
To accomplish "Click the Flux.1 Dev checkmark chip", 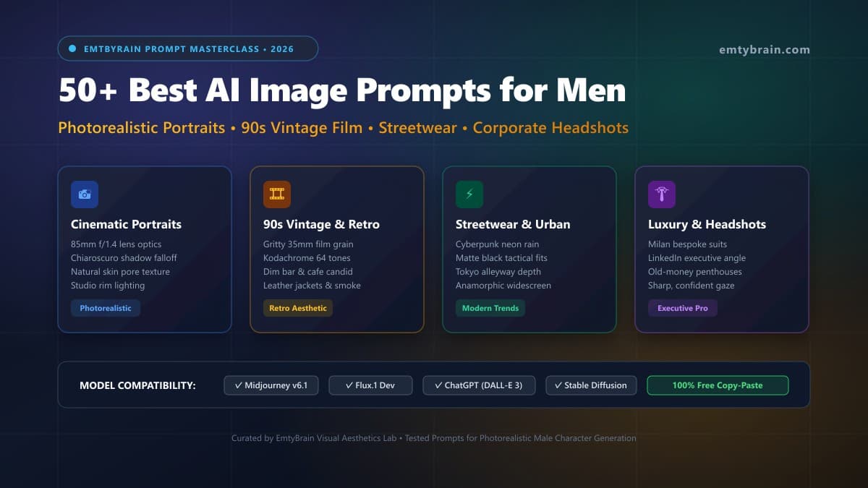I will click(370, 385).
